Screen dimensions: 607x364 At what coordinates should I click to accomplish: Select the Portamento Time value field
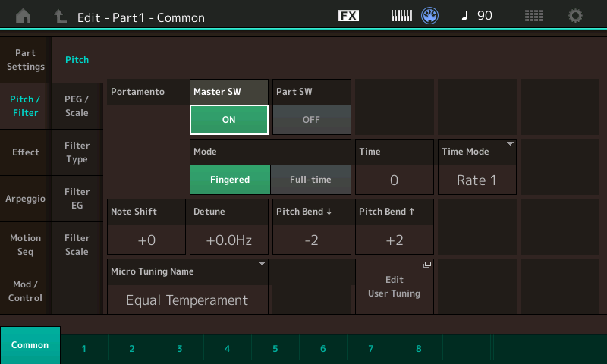(395, 180)
